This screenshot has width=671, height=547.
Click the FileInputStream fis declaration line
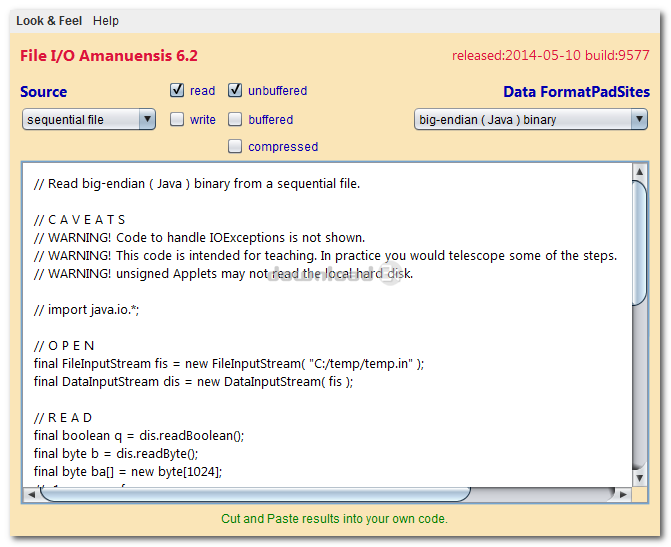click(229, 364)
